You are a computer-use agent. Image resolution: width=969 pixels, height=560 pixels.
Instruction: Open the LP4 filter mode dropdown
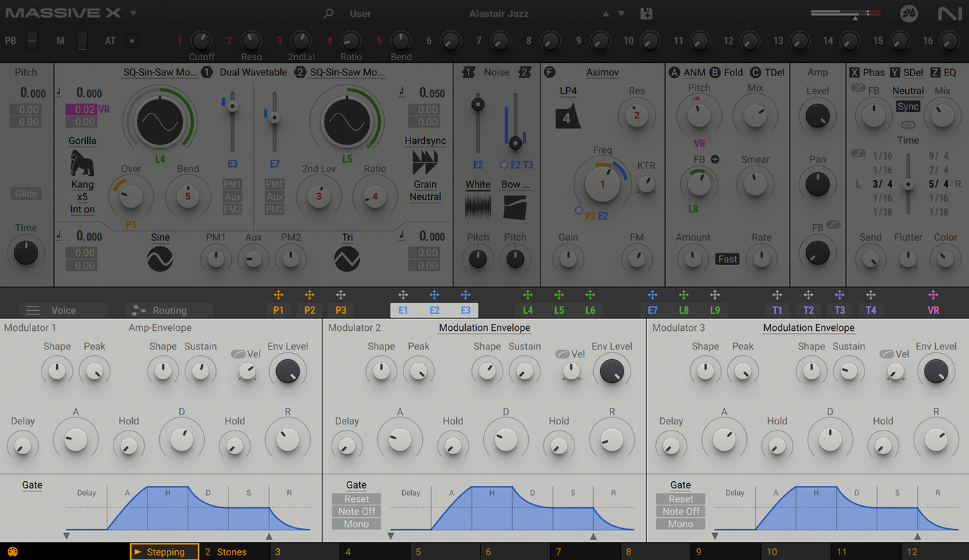coord(568,91)
